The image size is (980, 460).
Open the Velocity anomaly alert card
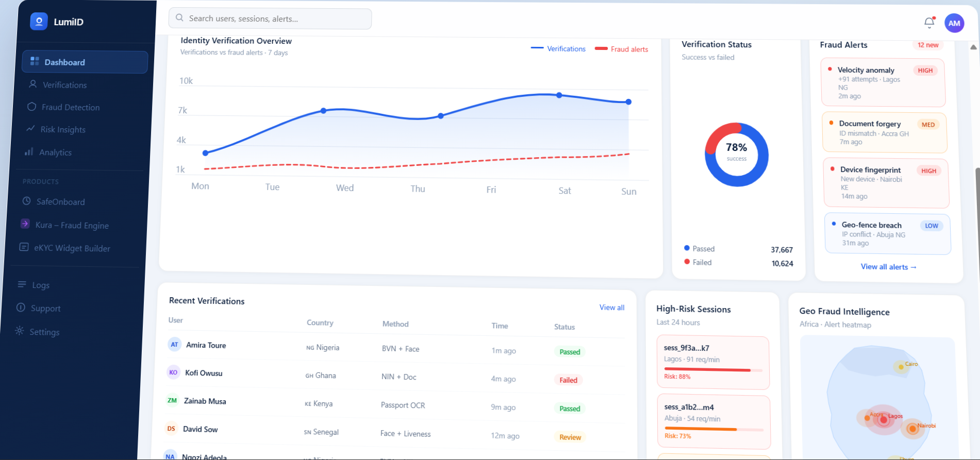882,82
